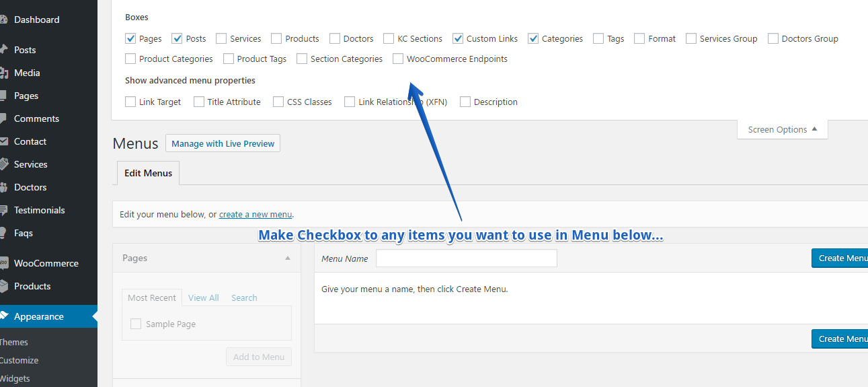This screenshot has height=387, width=868.
Task: Click into the Menu Name field
Action: (x=466, y=258)
